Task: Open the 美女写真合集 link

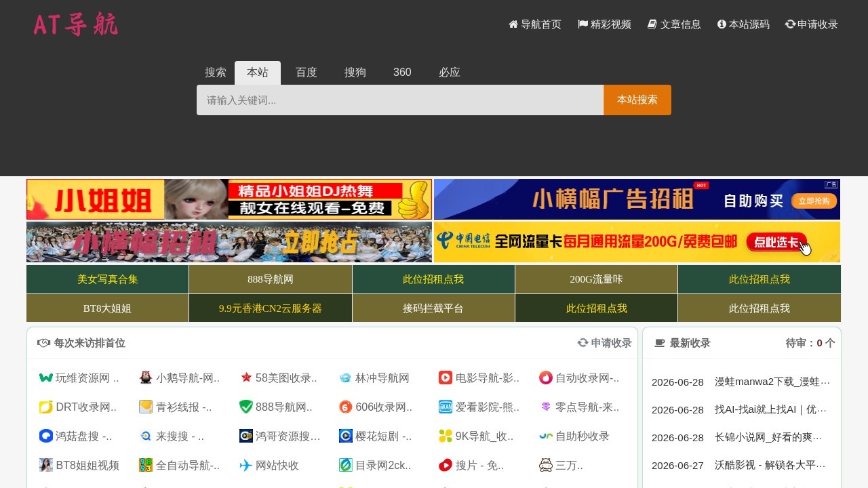Action: coord(107,279)
